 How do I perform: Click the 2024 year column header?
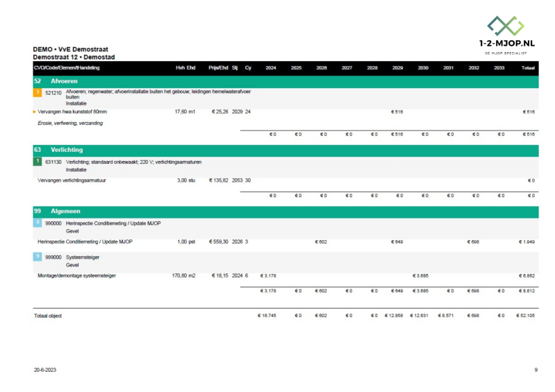click(271, 68)
